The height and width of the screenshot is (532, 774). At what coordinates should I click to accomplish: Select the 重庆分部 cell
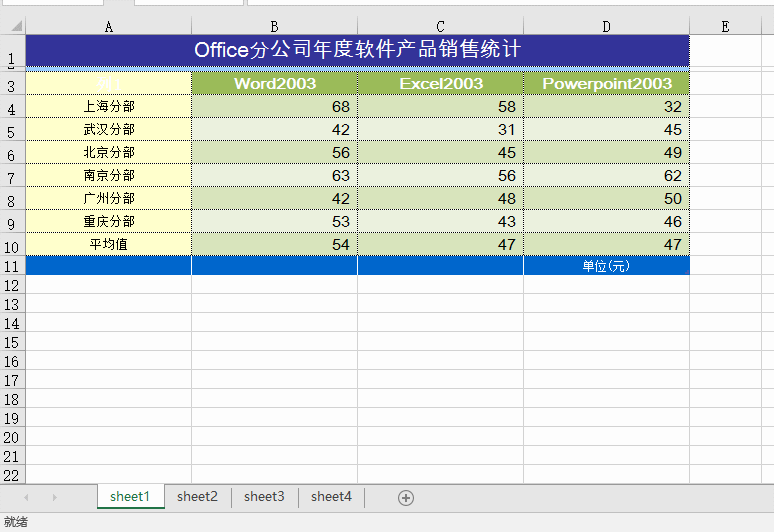(x=109, y=221)
